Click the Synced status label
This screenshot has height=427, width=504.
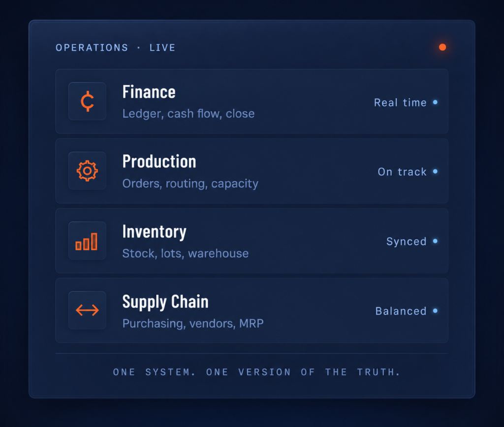tap(406, 241)
